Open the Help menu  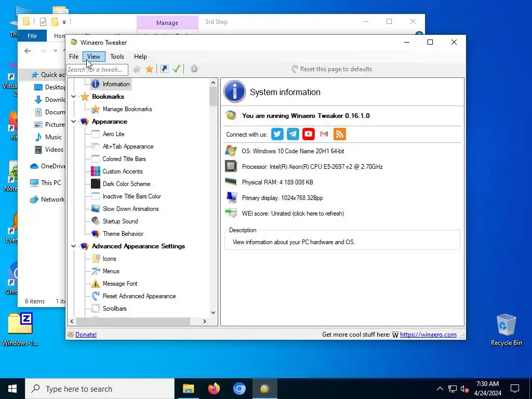140,57
